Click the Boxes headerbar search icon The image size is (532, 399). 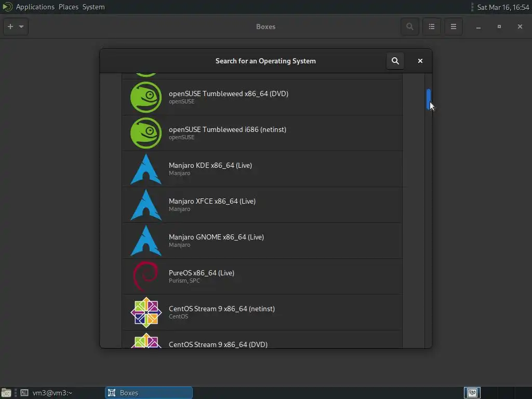point(409,26)
